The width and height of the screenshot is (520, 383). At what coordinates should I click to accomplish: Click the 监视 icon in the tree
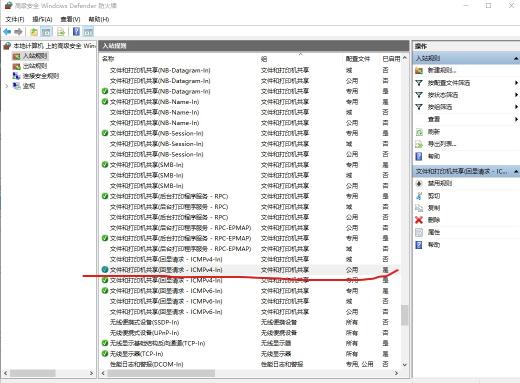tap(16, 86)
